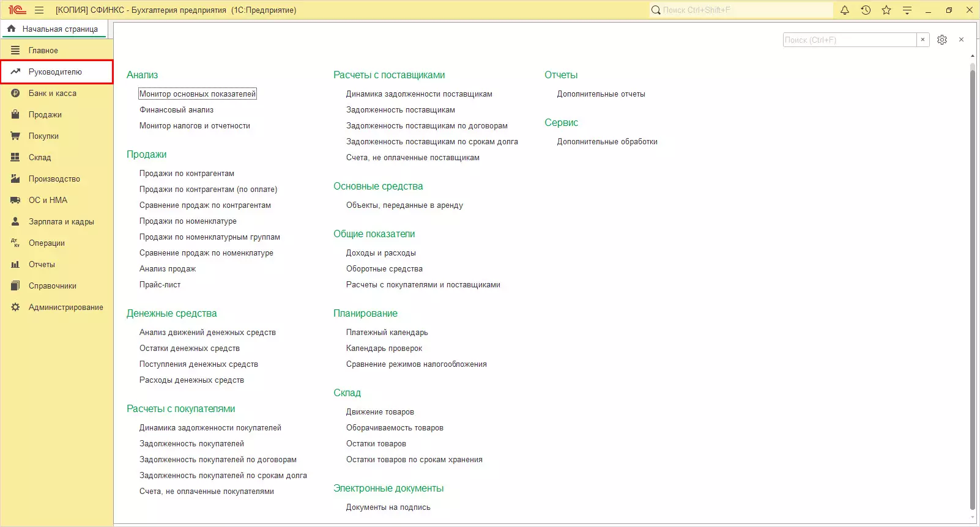Click the global search field Ctrl+Shift+F
Image resolution: width=980 pixels, height=527 pixels.
[x=741, y=10]
